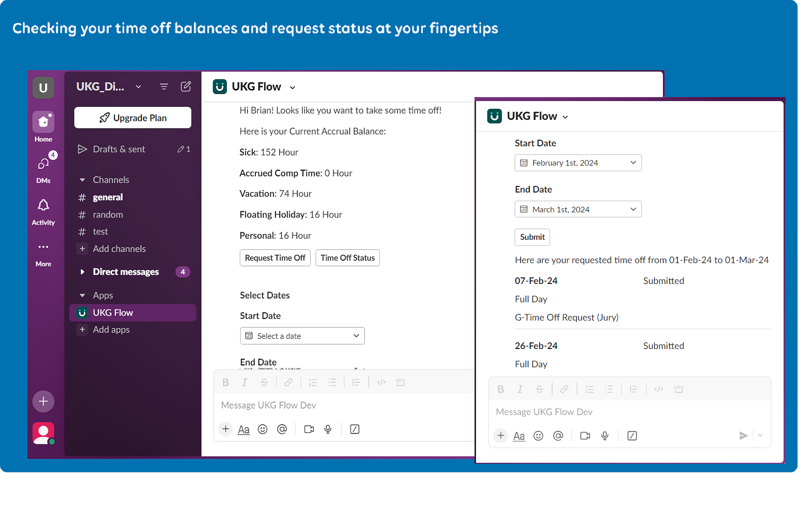Click the workspace U avatar
Viewport: 812px width, 508px height.
point(43,87)
